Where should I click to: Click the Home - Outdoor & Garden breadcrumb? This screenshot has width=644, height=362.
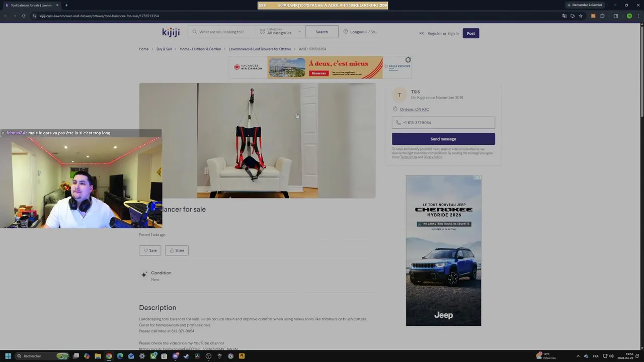pyautogui.click(x=200, y=49)
